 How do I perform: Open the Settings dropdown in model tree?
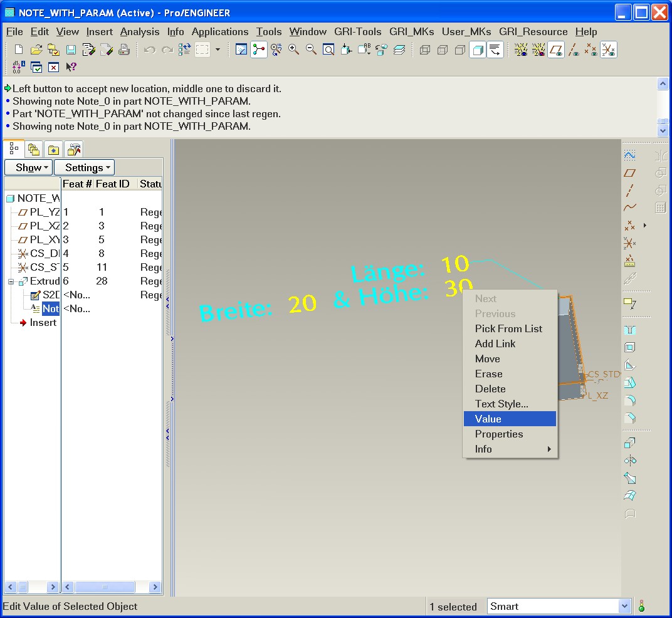(84, 167)
